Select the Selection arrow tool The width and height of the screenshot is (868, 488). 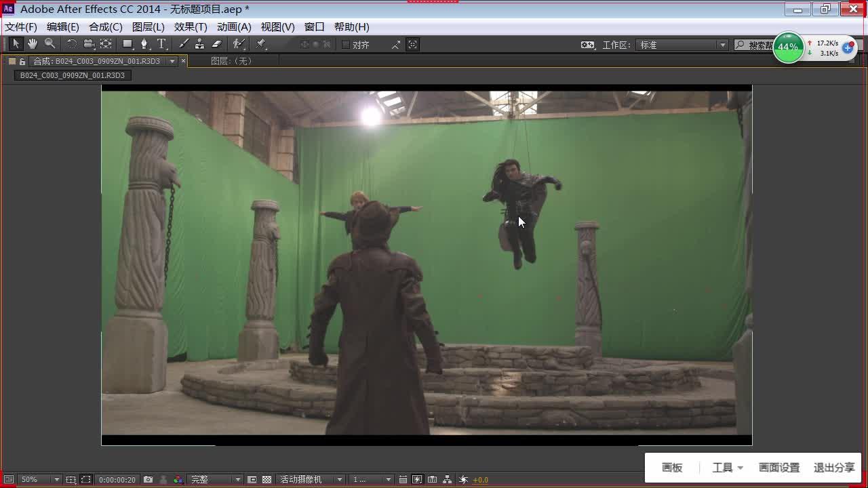click(x=16, y=44)
